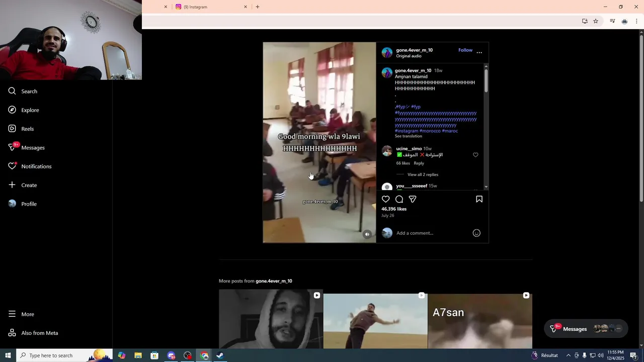Click Create to start new post
This screenshot has width=644, height=362.
point(23,185)
